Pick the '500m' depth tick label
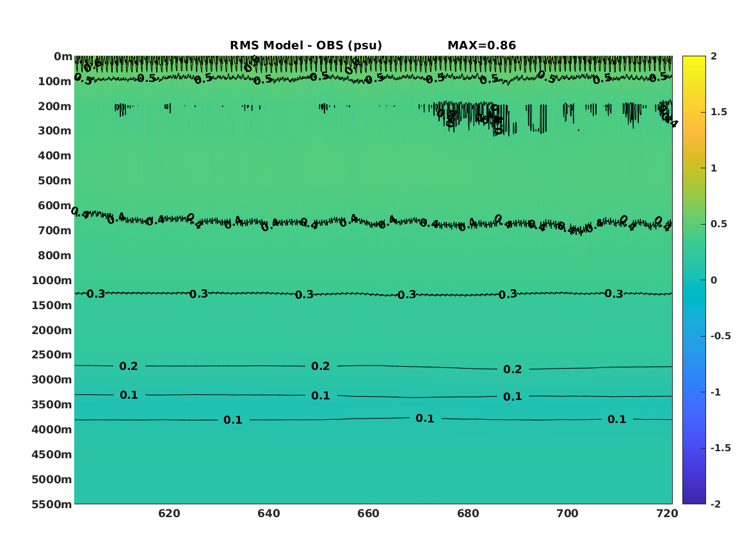 click(54, 181)
